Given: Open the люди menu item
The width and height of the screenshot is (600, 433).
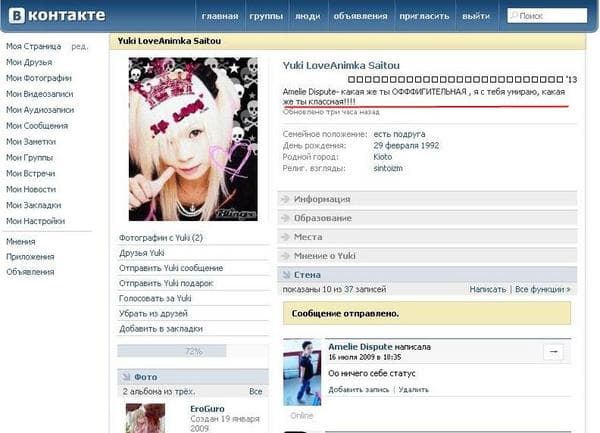Looking at the screenshot, I should (307, 16).
